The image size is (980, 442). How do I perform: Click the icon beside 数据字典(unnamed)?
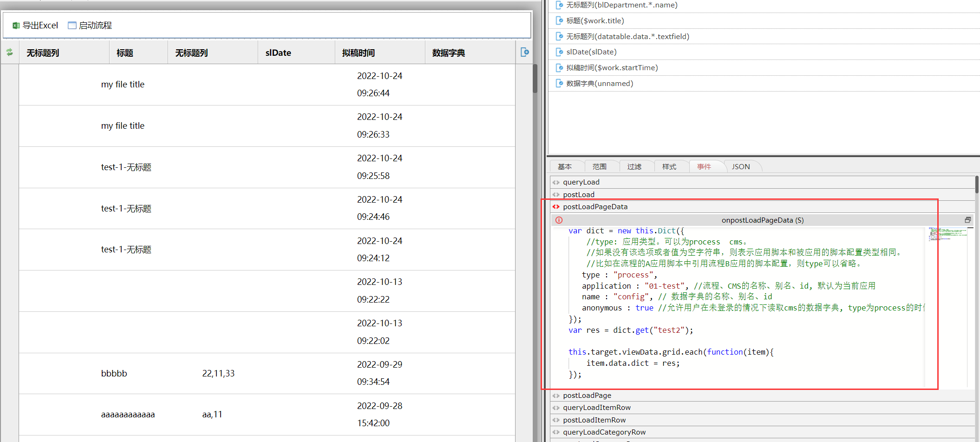point(560,84)
